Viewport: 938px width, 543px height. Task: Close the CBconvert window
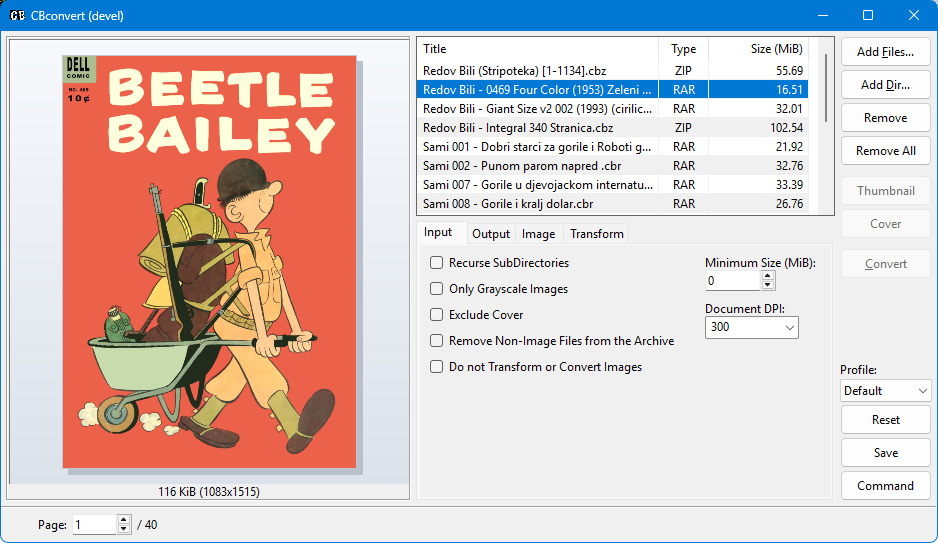tap(913, 16)
